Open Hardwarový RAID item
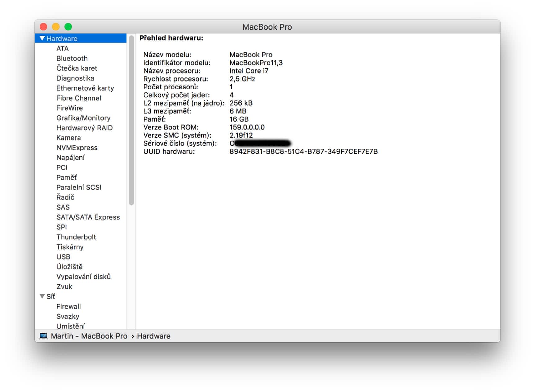 pos(85,128)
